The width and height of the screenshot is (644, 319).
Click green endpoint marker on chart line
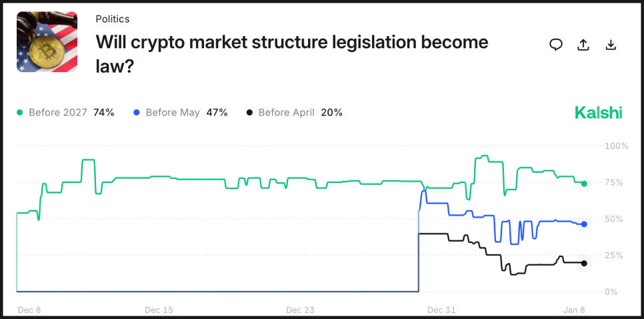(x=584, y=184)
